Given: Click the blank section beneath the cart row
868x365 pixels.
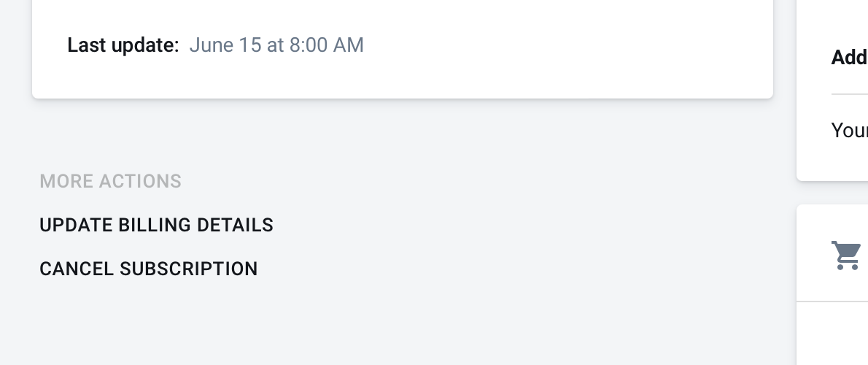Looking at the screenshot, I should 832,334.
